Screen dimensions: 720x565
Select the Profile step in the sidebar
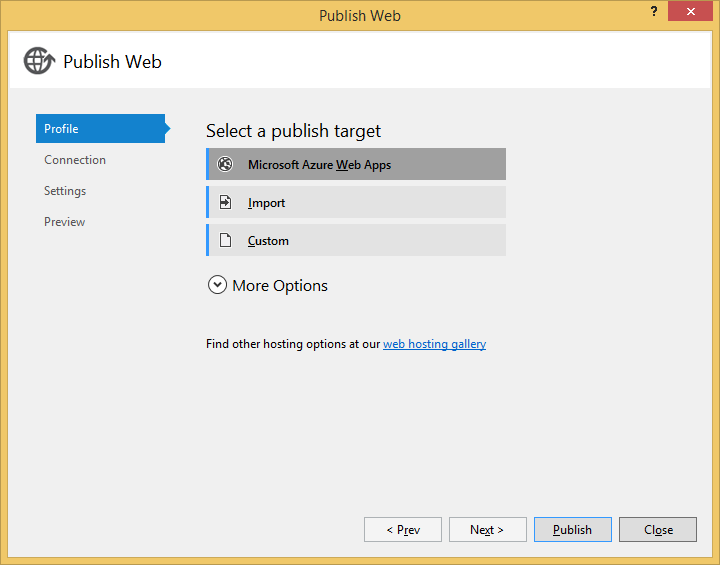[100, 129]
